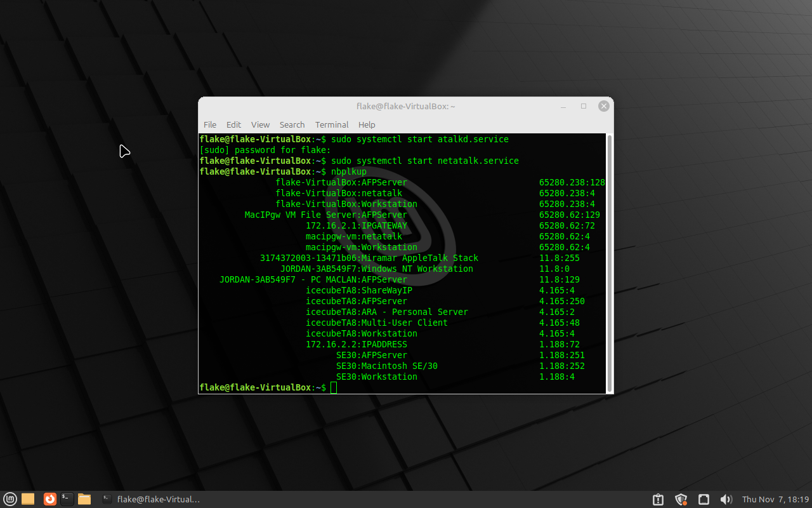Click address '65280.62:72'
Screen dimensions: 812x508
[x=567, y=225]
